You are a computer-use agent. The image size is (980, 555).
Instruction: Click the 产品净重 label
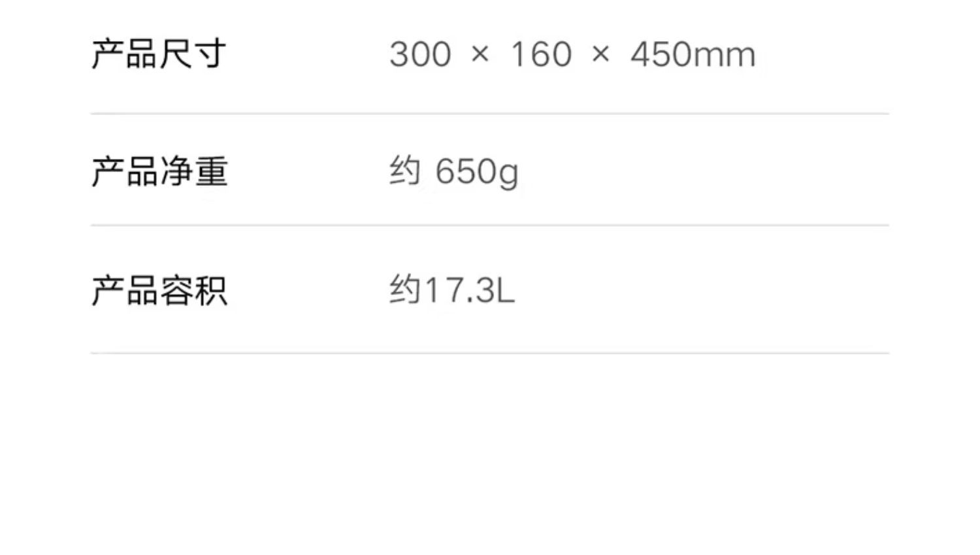pos(159,171)
